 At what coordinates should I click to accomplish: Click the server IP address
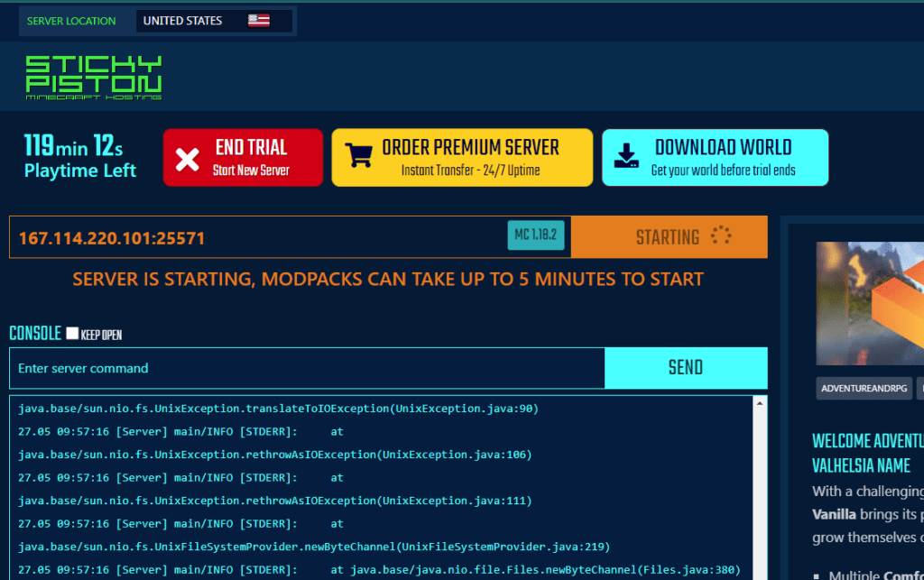pyautogui.click(x=111, y=237)
